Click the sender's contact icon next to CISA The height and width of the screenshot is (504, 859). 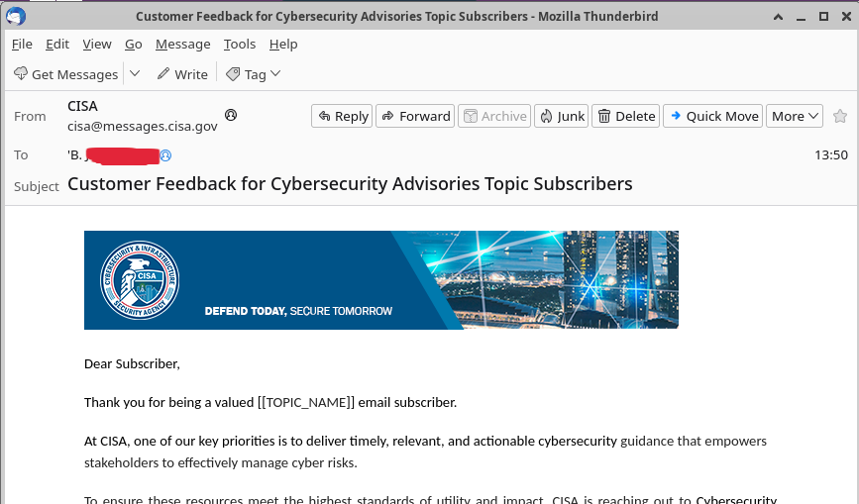click(231, 115)
